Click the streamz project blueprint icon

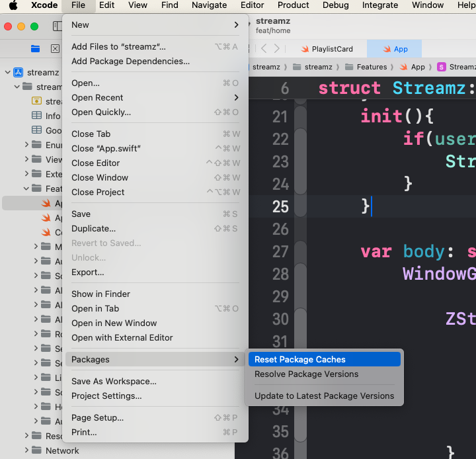(19, 73)
